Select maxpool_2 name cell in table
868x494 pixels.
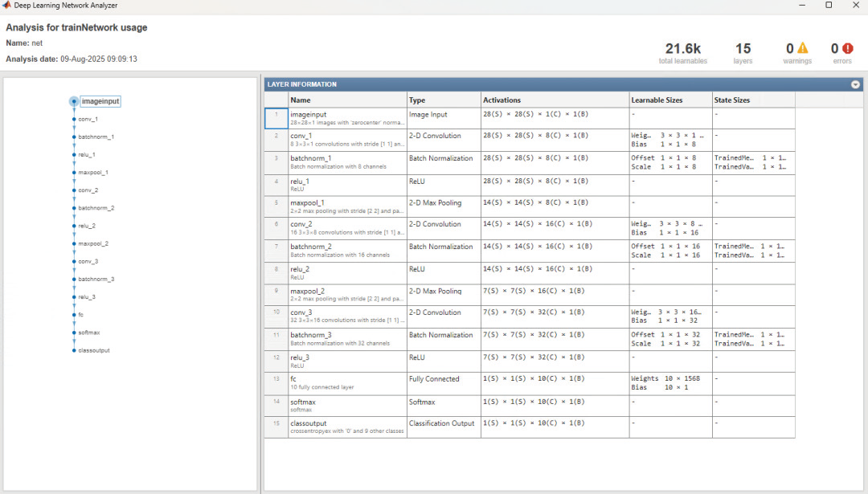click(x=348, y=294)
